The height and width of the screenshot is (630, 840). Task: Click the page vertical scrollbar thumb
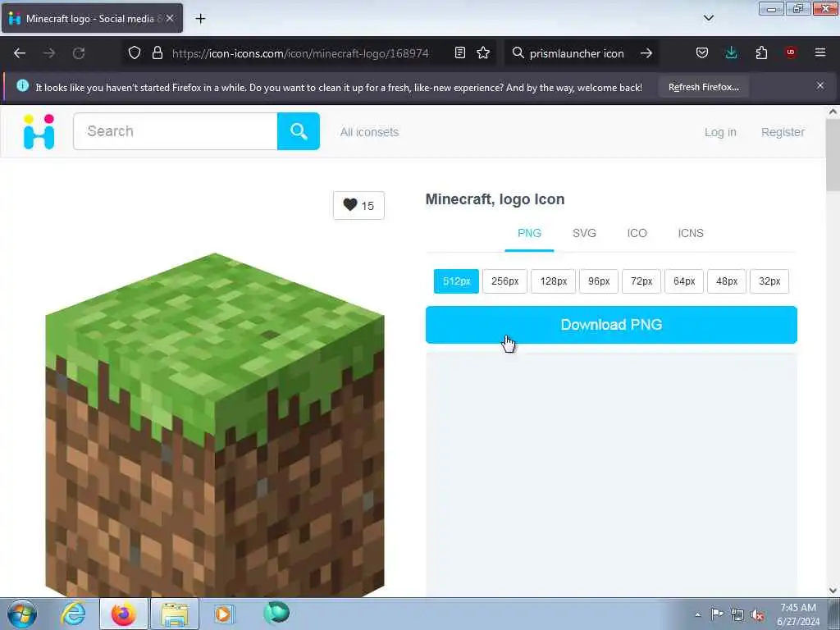pos(833,154)
